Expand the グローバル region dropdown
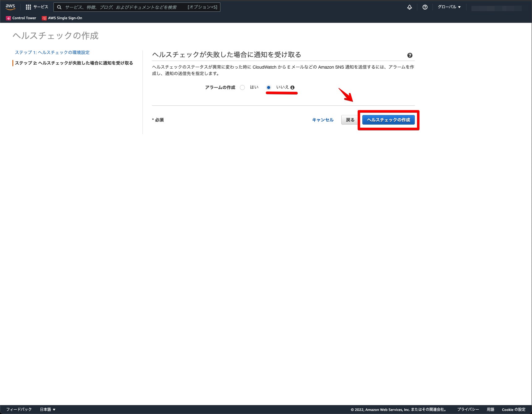 (x=449, y=7)
